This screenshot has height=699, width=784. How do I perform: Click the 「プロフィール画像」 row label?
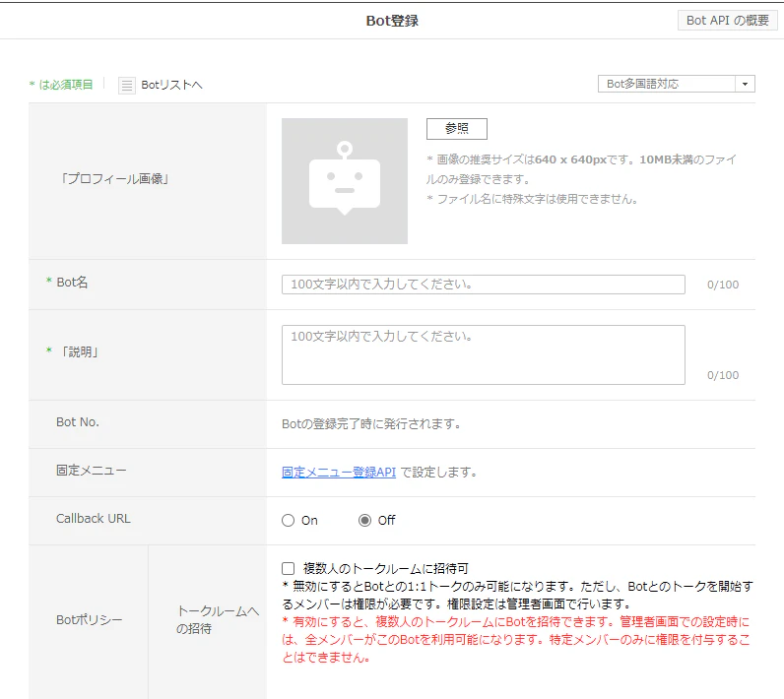coord(114,179)
